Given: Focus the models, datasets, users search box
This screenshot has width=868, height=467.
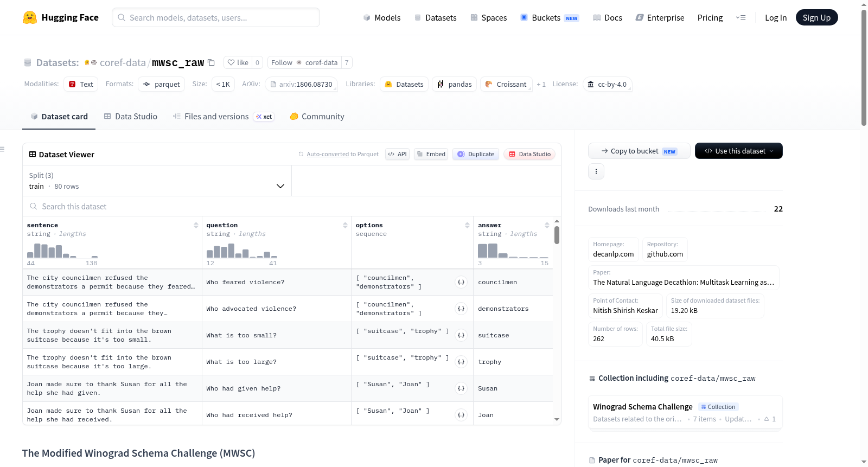Looking at the screenshot, I should pyautogui.click(x=216, y=17).
